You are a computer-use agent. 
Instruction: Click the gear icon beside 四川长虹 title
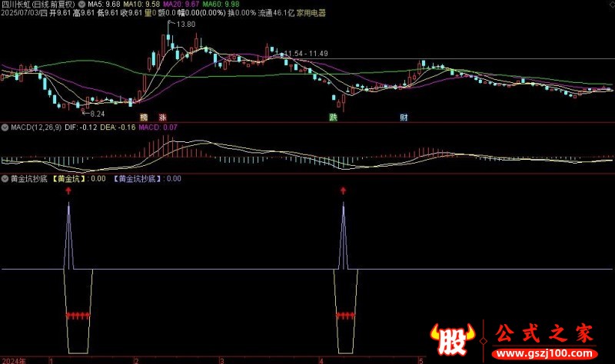[82, 5]
